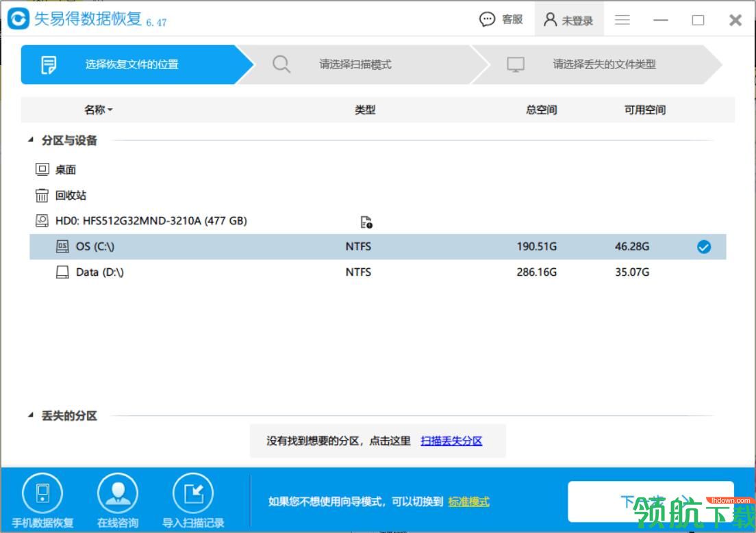
Task: Select the OS (C:\) partition
Action: pyautogui.click(x=377, y=247)
